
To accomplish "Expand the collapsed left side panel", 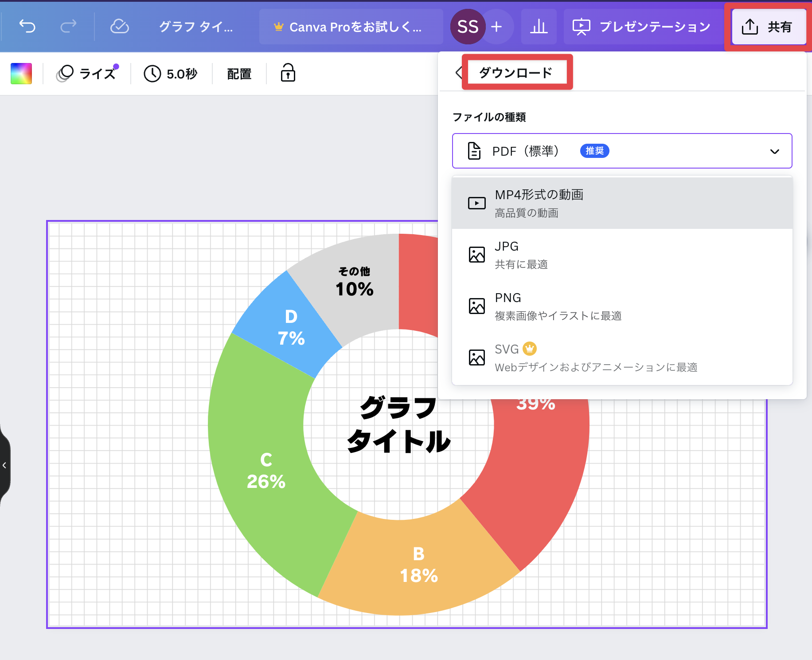I will coord(4,465).
